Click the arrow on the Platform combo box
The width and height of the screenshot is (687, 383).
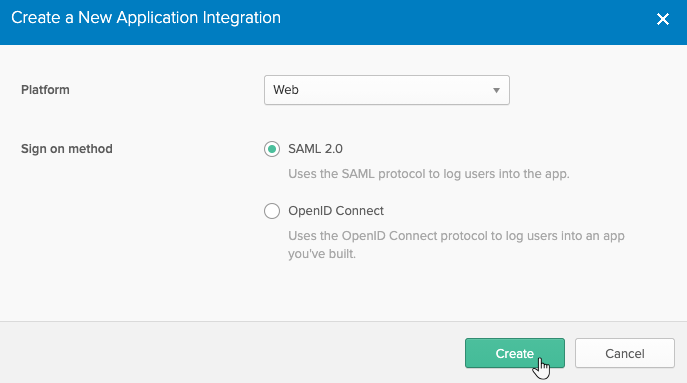coord(496,90)
